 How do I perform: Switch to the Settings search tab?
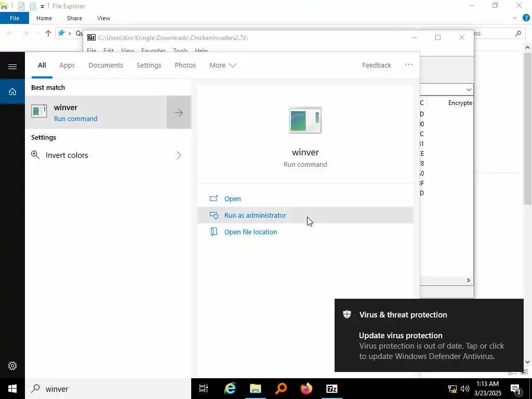pos(149,65)
